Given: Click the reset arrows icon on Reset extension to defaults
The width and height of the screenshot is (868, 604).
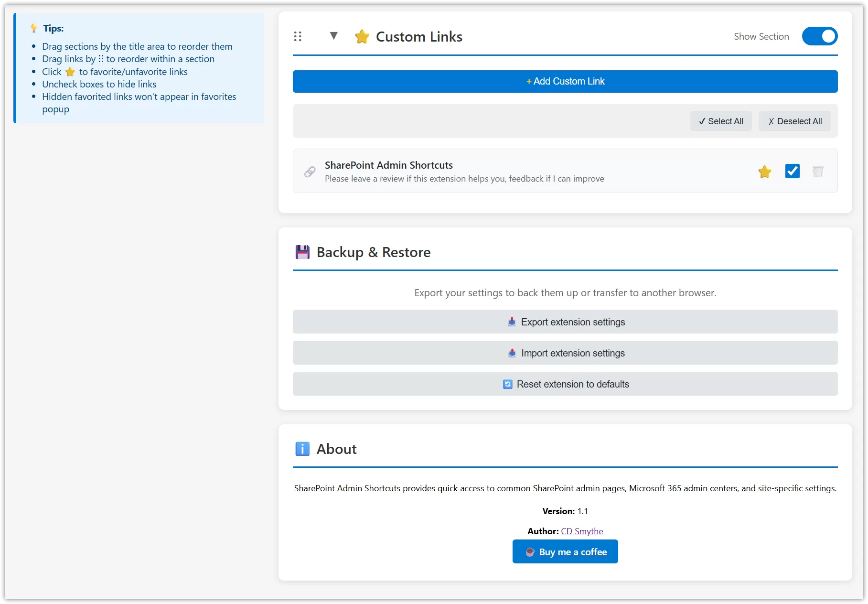Looking at the screenshot, I should pos(507,384).
